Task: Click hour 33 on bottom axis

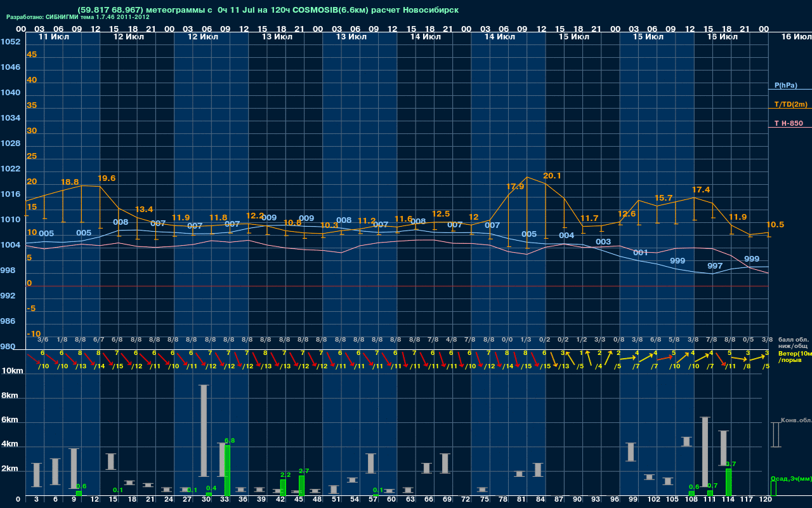Action: (225, 500)
